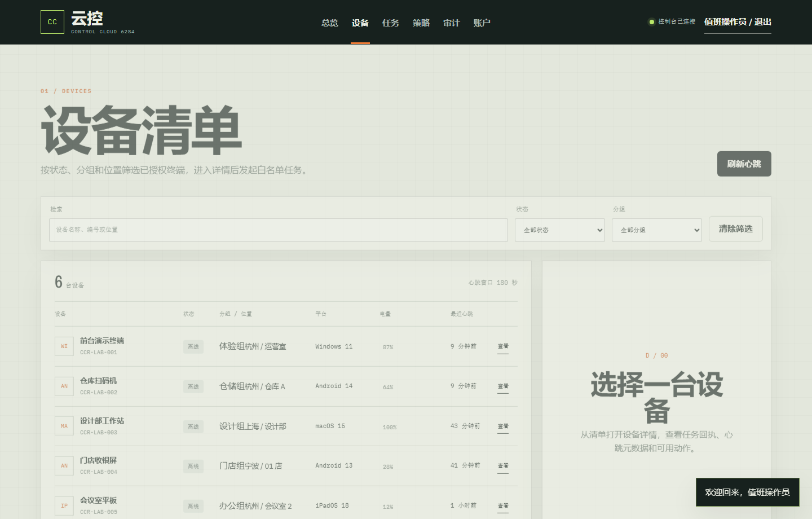Image resolution: width=812 pixels, height=519 pixels.
Task: Click the AN badge for 门店收银屏
Action: click(x=64, y=466)
